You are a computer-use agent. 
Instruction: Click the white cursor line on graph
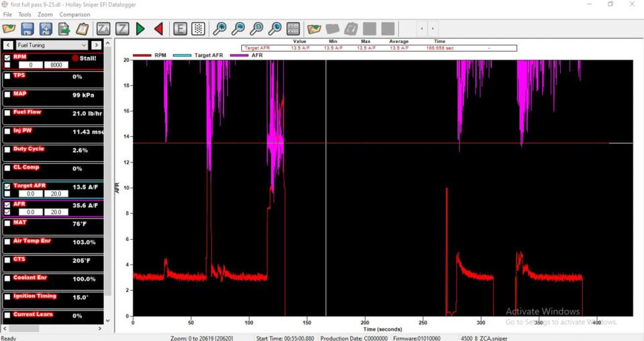[326, 188]
